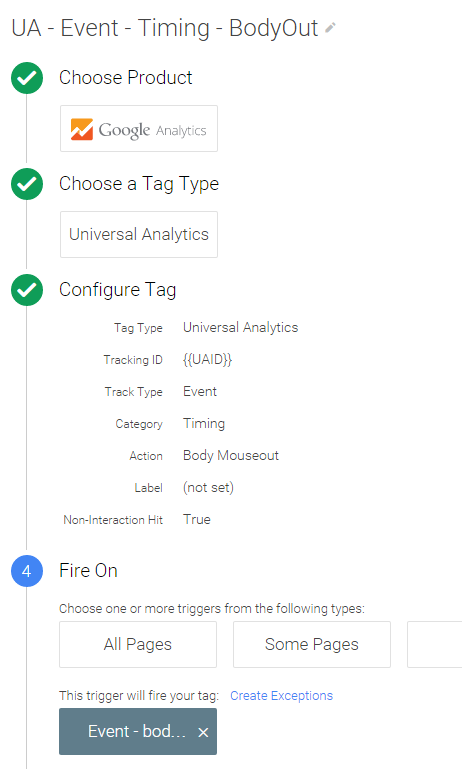Expand the Configure Tag section heading
Viewport: 462px width, 769px height.
(118, 290)
